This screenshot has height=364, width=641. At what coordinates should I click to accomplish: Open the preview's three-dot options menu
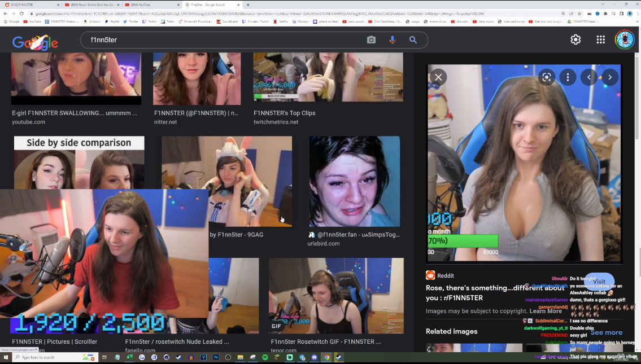(x=568, y=77)
